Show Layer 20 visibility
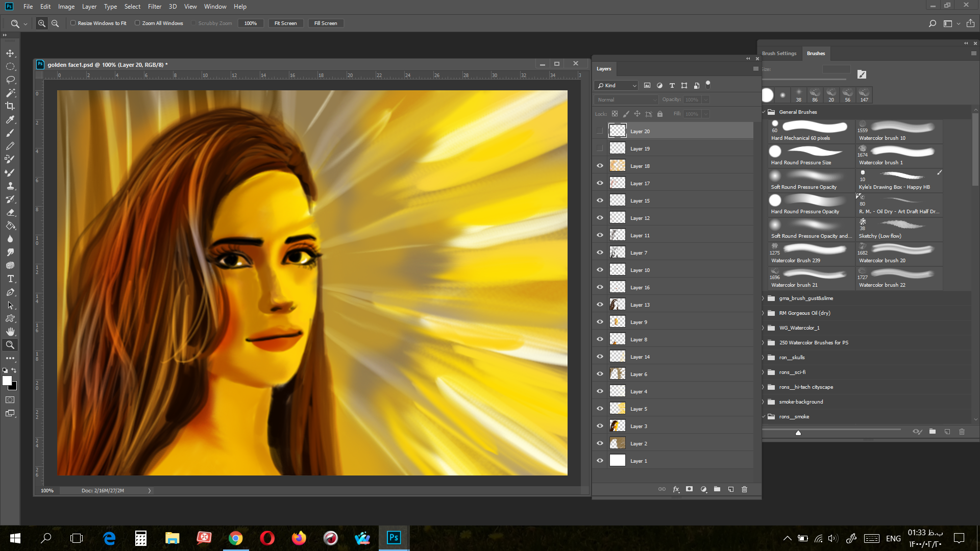 (600, 131)
